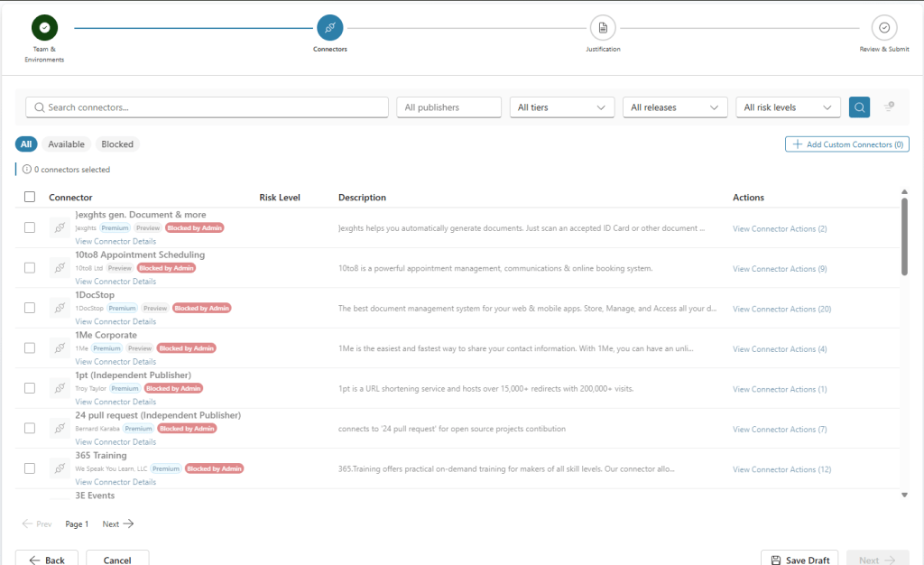Go to Review & Submit step icon
924x565 pixels.
[884, 28]
